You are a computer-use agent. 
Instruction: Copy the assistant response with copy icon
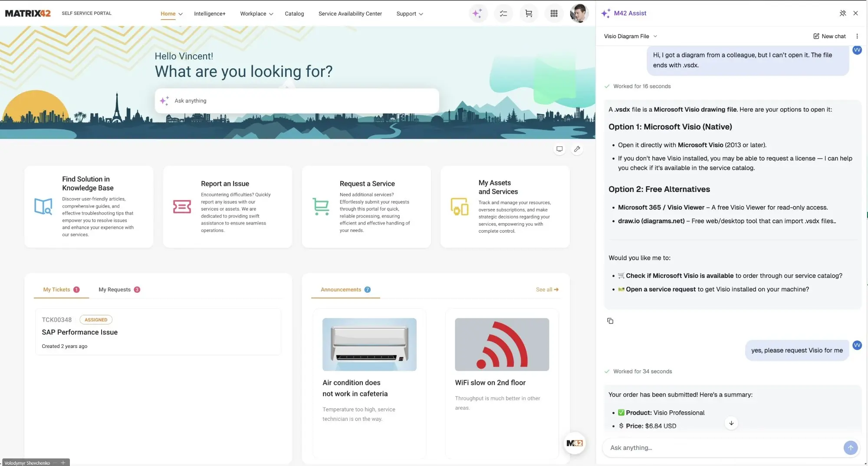tap(610, 321)
